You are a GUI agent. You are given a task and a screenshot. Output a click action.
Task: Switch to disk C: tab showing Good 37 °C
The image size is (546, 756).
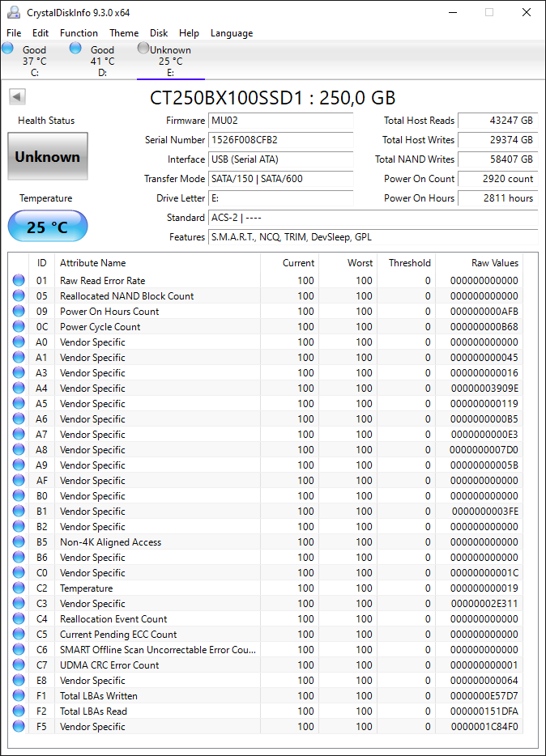tap(34, 61)
